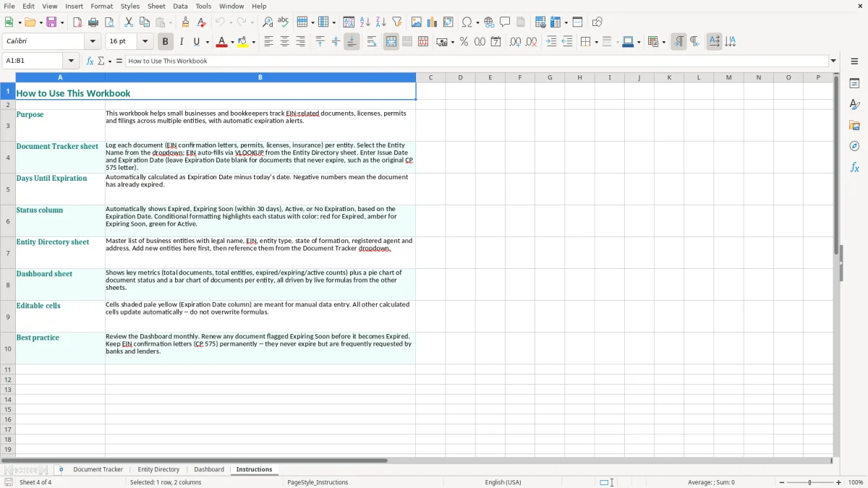Run the Spelling check
This screenshot has width=868, height=488.
284,22
